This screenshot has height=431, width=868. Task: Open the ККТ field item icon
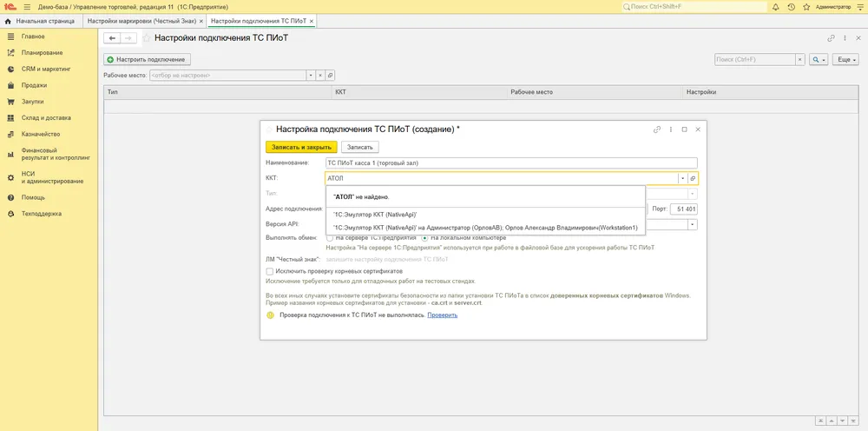click(x=693, y=178)
